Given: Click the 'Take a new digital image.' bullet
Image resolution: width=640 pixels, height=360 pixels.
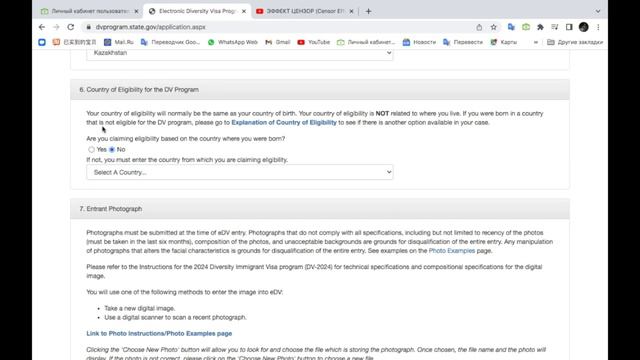Looking at the screenshot, I should [x=140, y=308].
